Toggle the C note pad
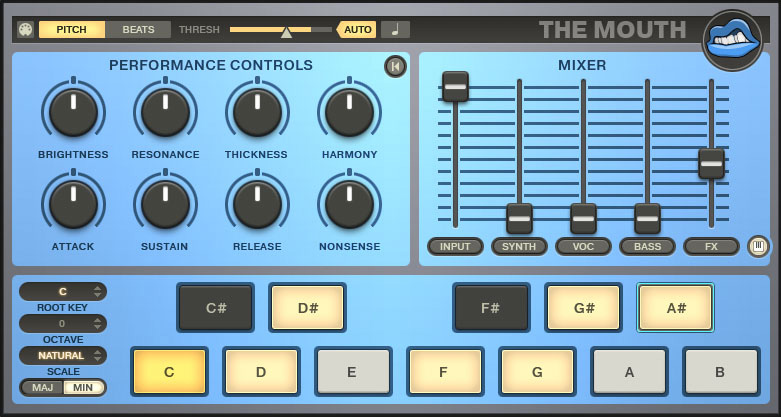Viewport: 781px width, 417px height. click(x=169, y=372)
